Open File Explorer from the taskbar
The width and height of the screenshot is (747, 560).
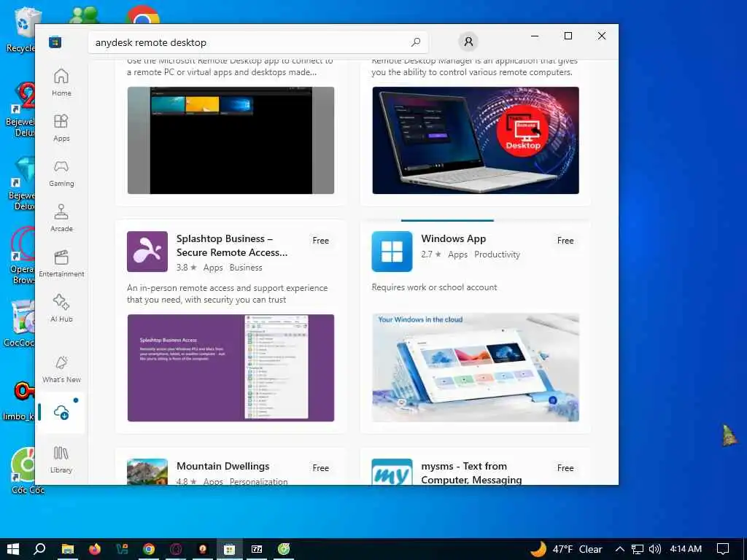68,549
